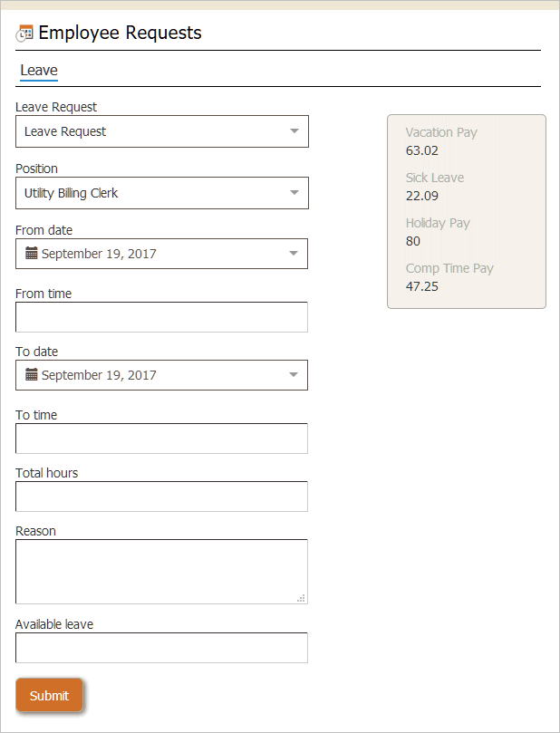The image size is (560, 733).
Task: Click the To date calendar icon
Action: point(32,375)
